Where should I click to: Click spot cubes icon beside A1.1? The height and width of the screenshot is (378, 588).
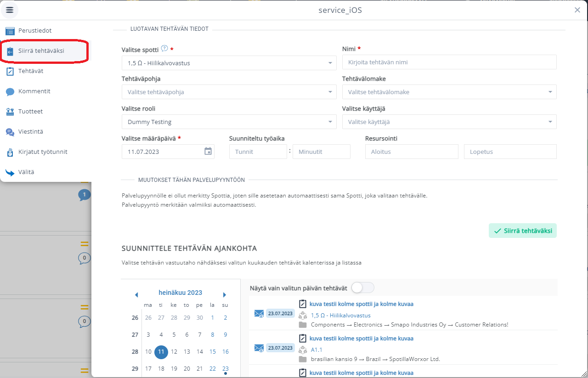click(302, 350)
